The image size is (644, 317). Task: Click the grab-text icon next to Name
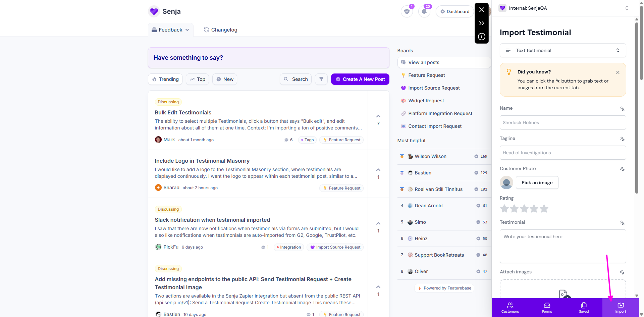(622, 109)
